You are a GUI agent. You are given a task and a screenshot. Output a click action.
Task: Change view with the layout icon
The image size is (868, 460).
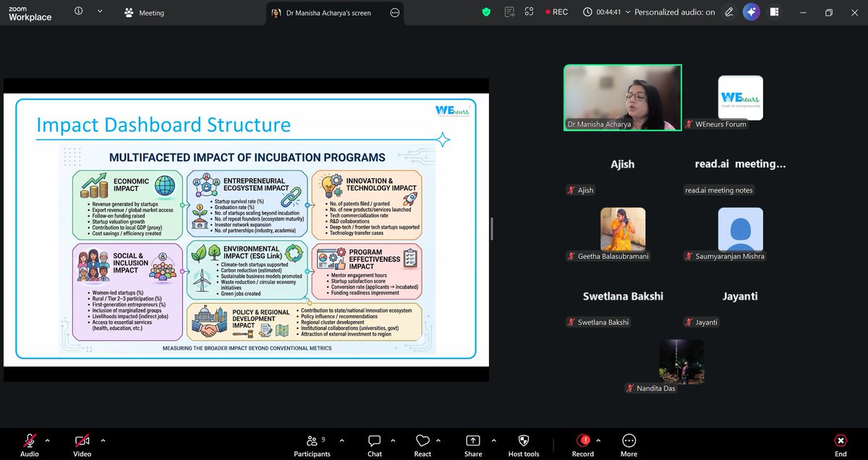(774, 12)
